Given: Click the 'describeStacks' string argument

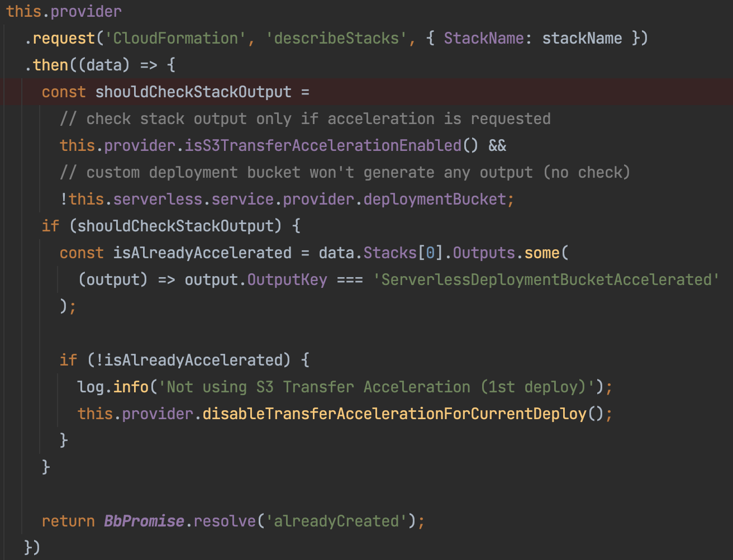Looking at the screenshot, I should point(337,39).
